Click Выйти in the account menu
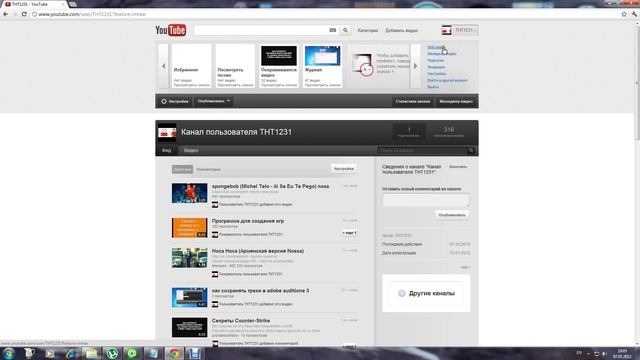The image size is (640, 360). click(x=433, y=87)
